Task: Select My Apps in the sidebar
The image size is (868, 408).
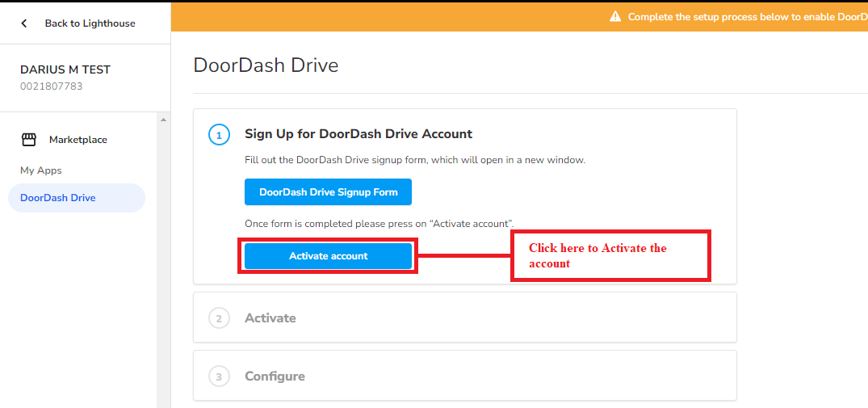Action: pos(41,170)
